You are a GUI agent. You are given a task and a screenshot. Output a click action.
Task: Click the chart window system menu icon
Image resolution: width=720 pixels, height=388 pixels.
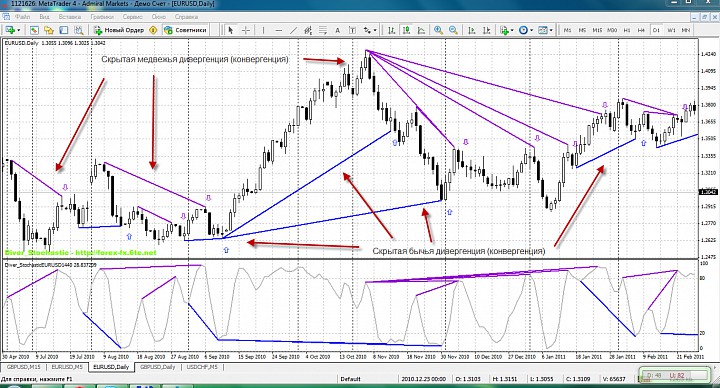tap(6, 17)
